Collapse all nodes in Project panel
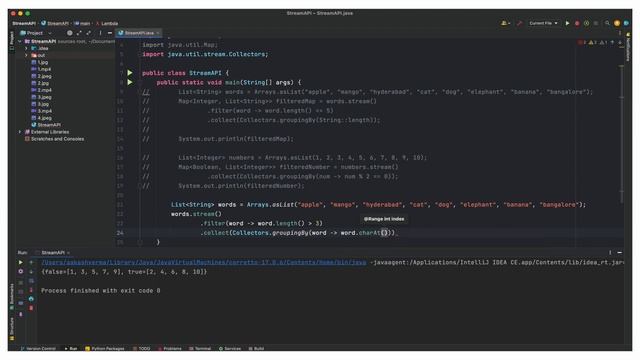Screen dimensions: 640x360 89,33
